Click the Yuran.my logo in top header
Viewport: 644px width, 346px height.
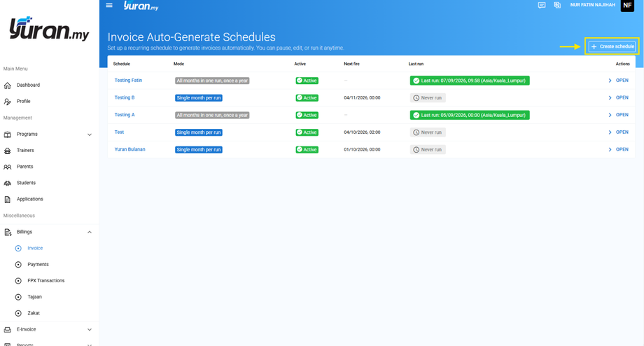point(141,6)
